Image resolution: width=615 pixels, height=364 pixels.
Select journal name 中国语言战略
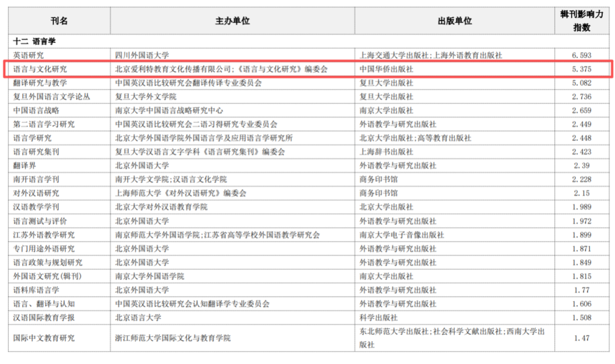36,110
